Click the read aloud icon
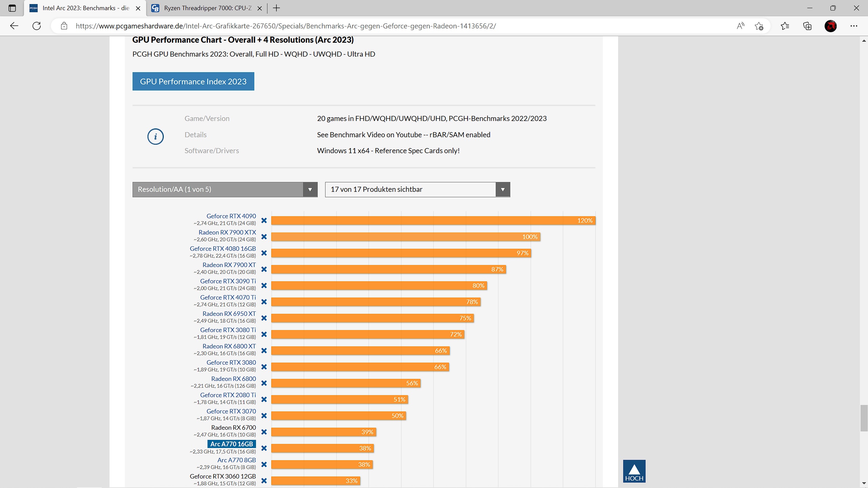 tap(741, 26)
